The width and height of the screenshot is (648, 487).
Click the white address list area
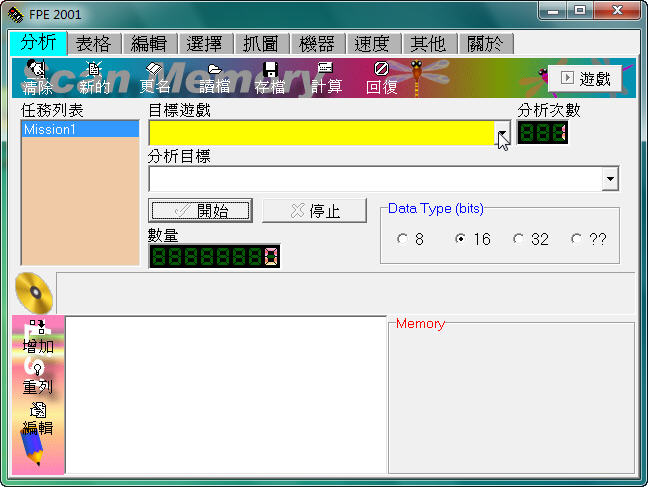[226, 395]
